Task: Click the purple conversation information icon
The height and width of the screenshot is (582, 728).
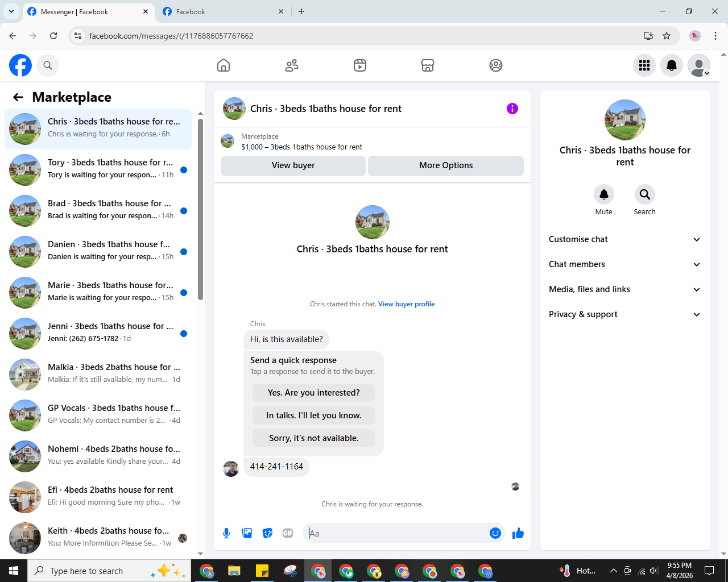Action: (512, 109)
